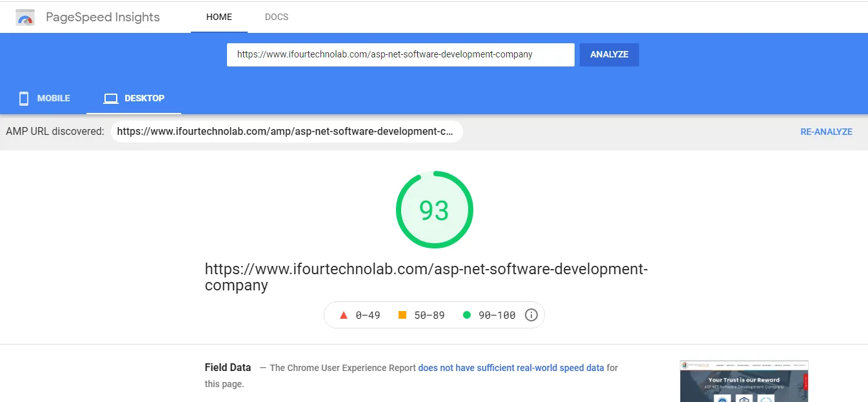Click the 90–100 score range label
The image size is (868, 402).
pyautogui.click(x=497, y=316)
